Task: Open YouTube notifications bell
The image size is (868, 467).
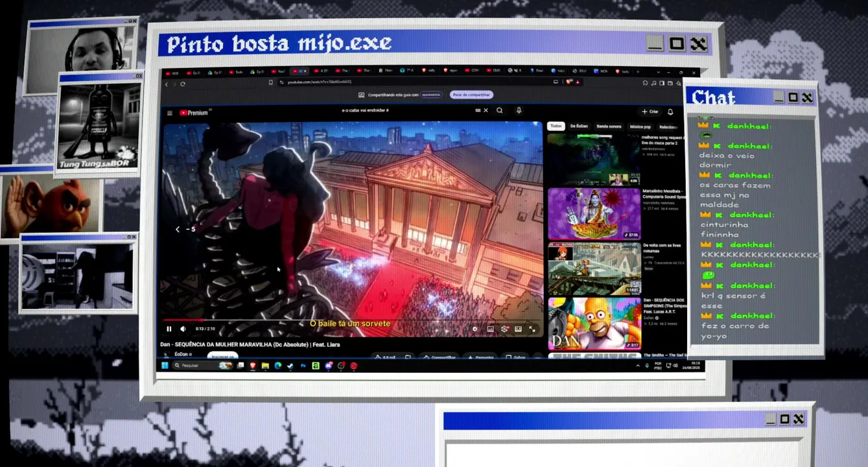Action: [x=670, y=112]
